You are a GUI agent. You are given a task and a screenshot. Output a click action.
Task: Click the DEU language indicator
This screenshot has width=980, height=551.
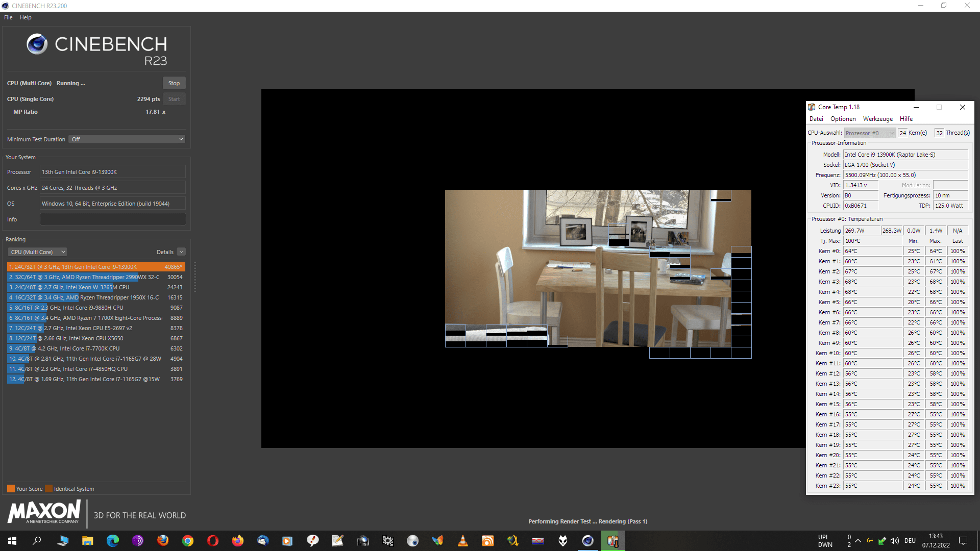pyautogui.click(x=910, y=541)
